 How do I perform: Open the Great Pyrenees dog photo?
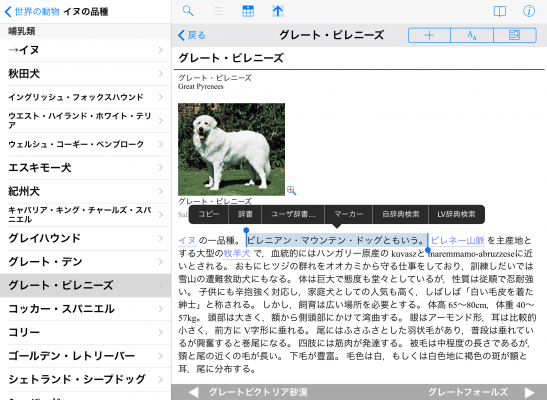231,149
